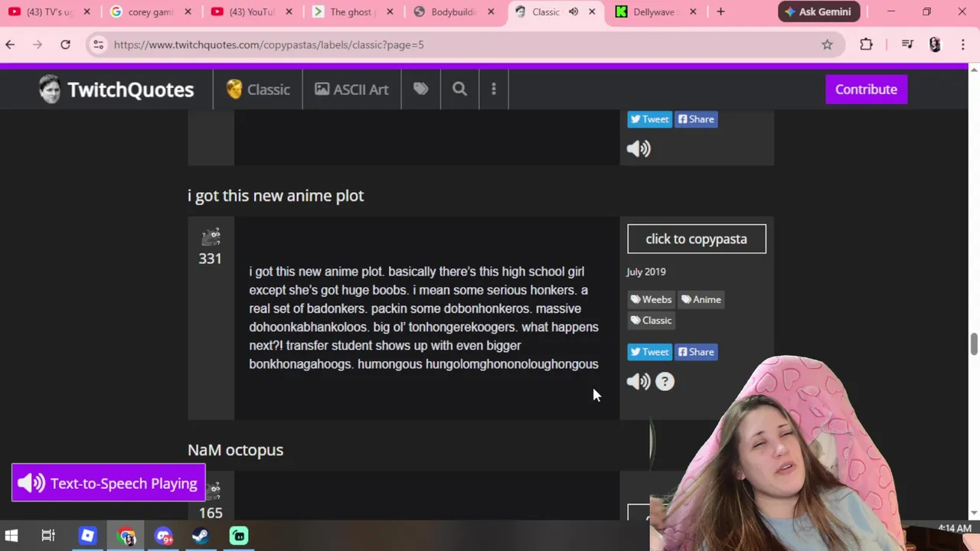Click the upper speaker text-to-speech icon
Screen dimensions: 980x551
coord(639,148)
